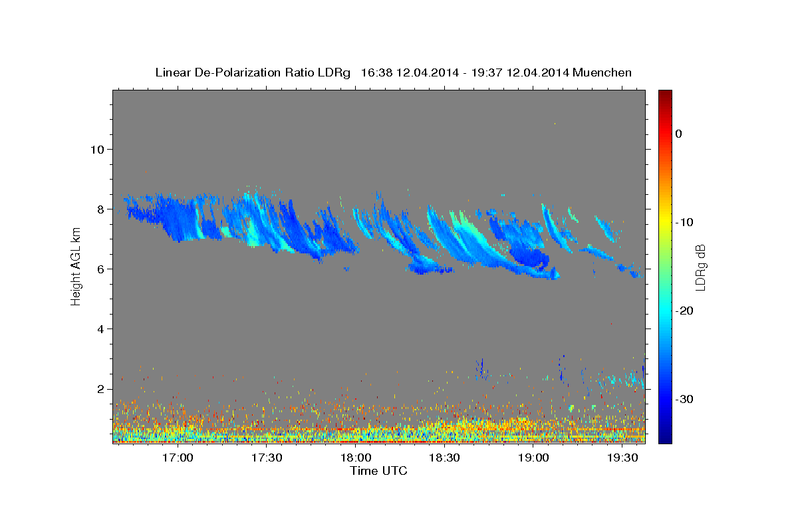Click the 18:30 time tick label
This screenshot has height=532, width=798.
coord(444,458)
